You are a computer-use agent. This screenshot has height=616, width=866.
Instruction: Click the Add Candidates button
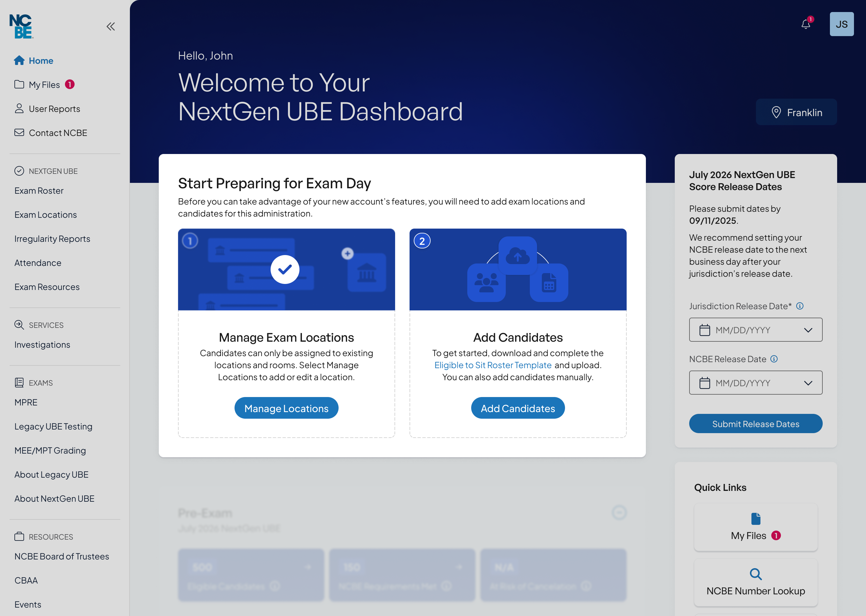point(517,408)
